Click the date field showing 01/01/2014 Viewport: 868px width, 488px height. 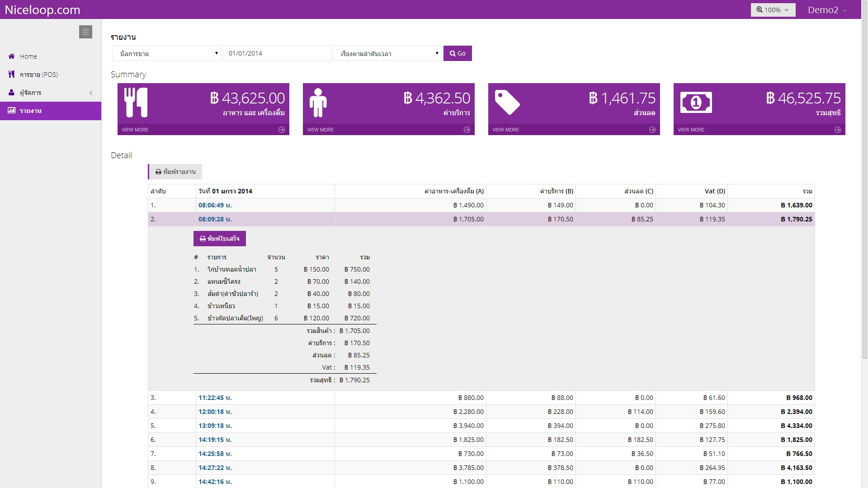coord(277,53)
